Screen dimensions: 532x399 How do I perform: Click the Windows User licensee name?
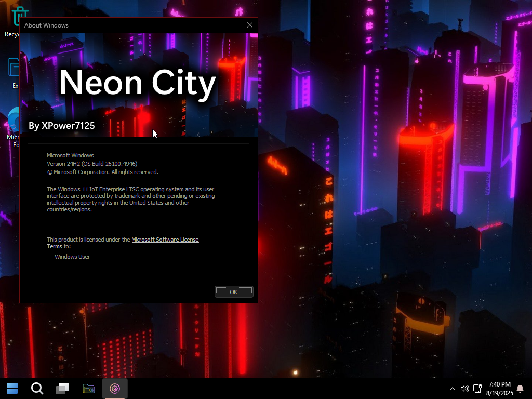click(72, 257)
